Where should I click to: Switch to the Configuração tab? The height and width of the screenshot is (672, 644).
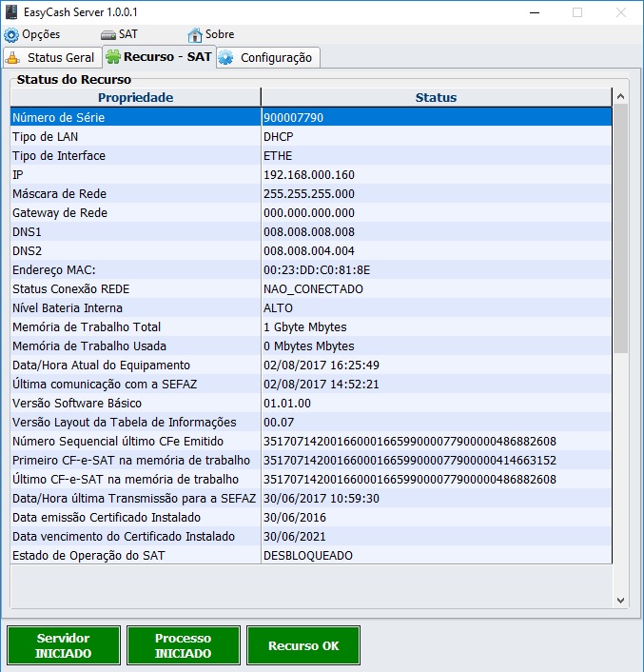275,57
